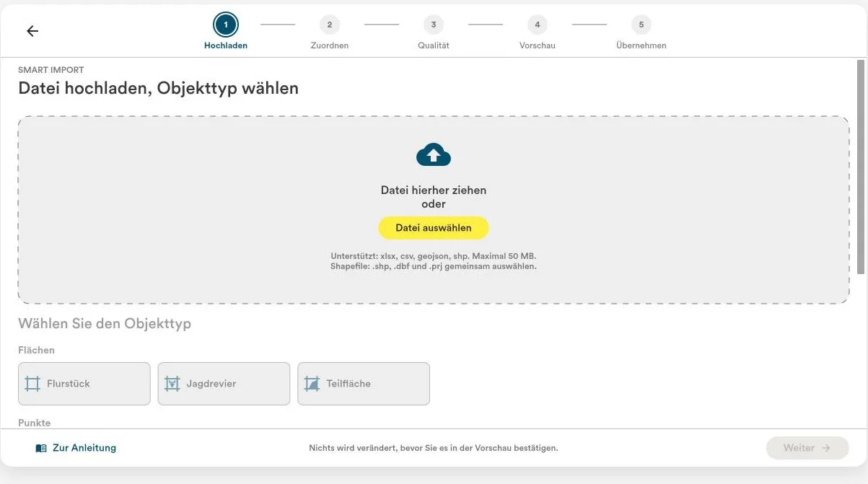Click the vertical scrollbar on the right
This screenshot has width=868, height=484.
tap(861, 167)
